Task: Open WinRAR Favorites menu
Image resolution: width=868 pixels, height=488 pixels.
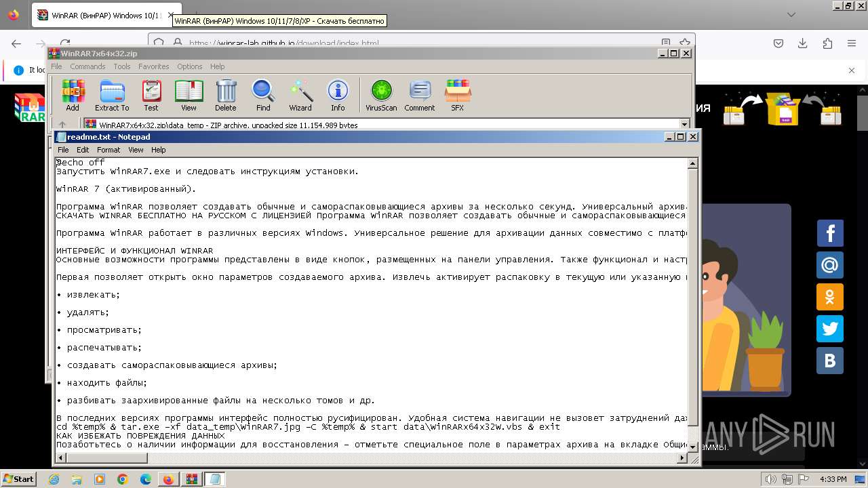Action: click(154, 66)
